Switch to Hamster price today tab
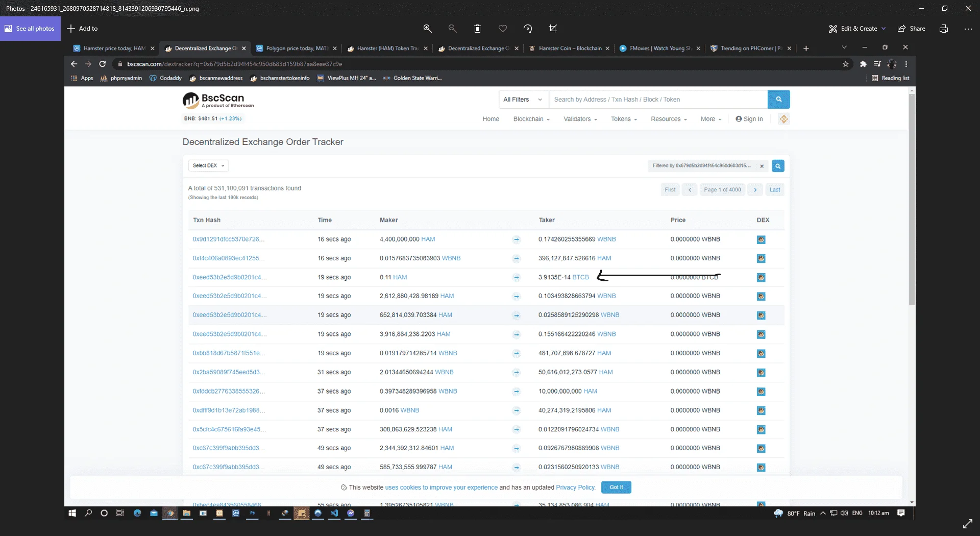The height and width of the screenshot is (536, 980). (x=114, y=48)
